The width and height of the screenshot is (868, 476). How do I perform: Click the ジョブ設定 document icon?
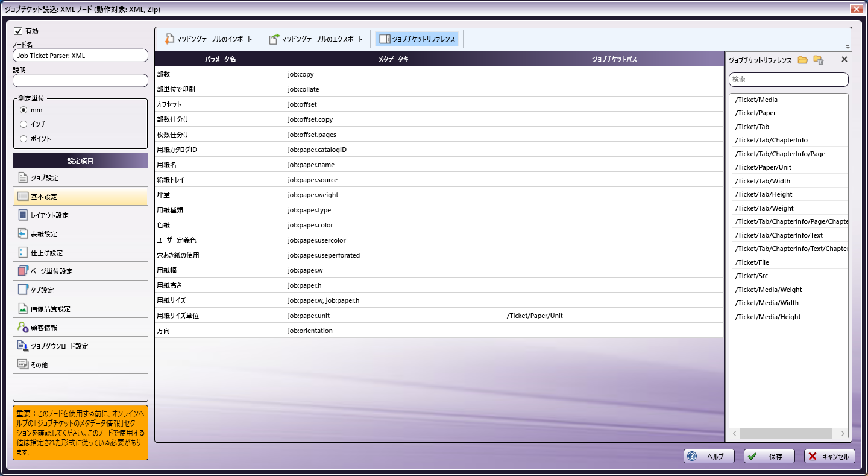point(23,178)
